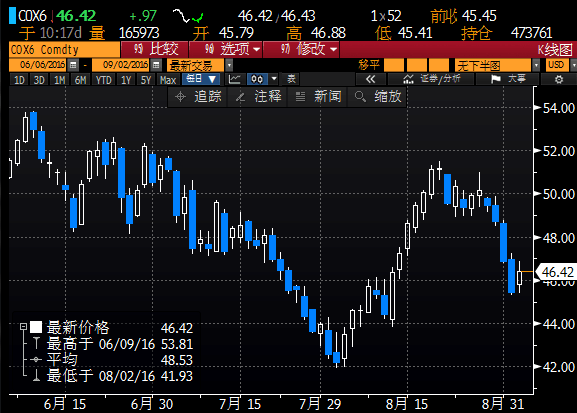Click first orange 移平 moving average box
The width and height of the screenshot is (577, 413).
(x=394, y=65)
